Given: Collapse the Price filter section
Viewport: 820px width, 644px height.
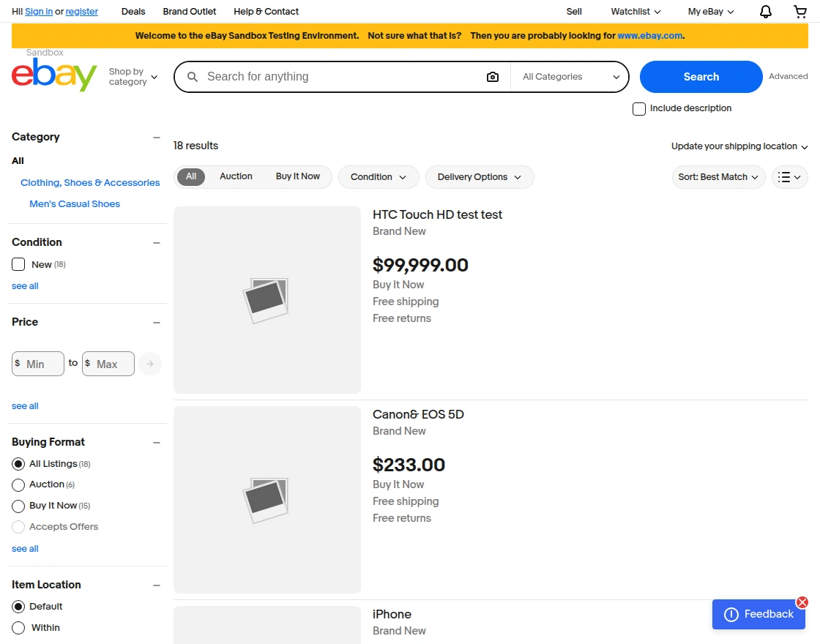Looking at the screenshot, I should pos(157,323).
